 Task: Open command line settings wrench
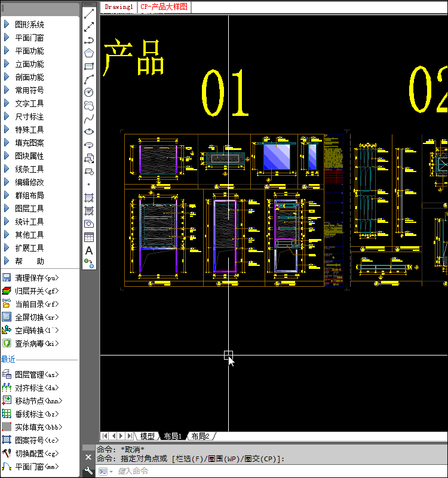pos(88,470)
